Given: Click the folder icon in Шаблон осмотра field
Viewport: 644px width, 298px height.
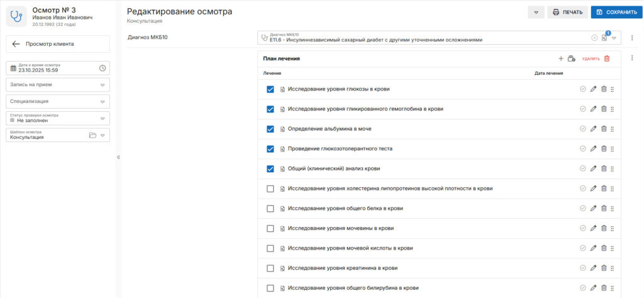Looking at the screenshot, I should pyautogui.click(x=92, y=135).
